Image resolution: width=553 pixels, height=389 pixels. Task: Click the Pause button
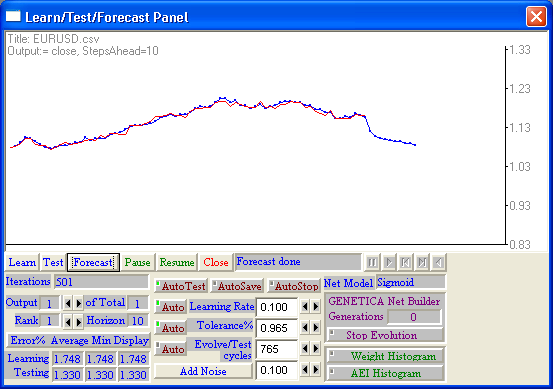point(138,262)
